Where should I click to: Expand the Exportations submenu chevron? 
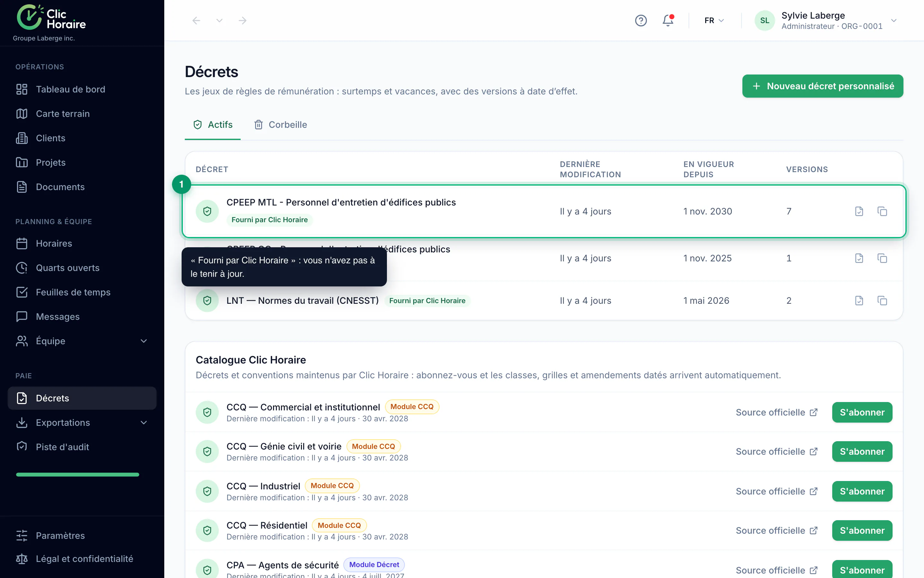point(143,422)
